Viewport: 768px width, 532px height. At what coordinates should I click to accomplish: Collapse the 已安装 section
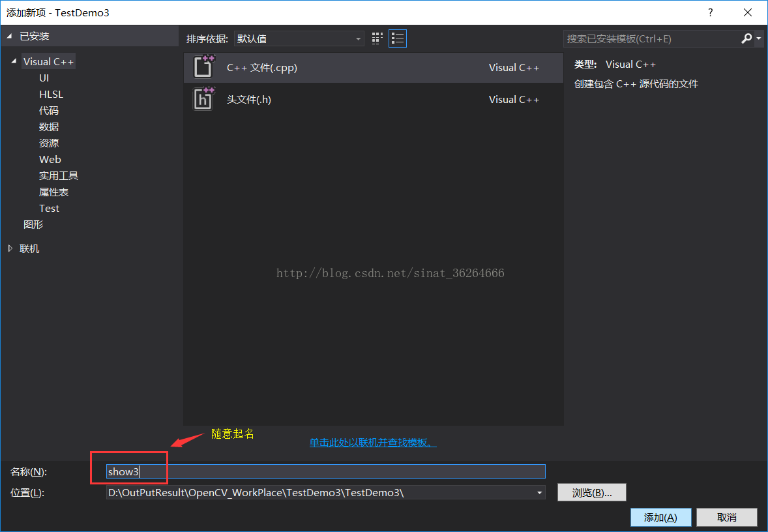tap(9, 37)
